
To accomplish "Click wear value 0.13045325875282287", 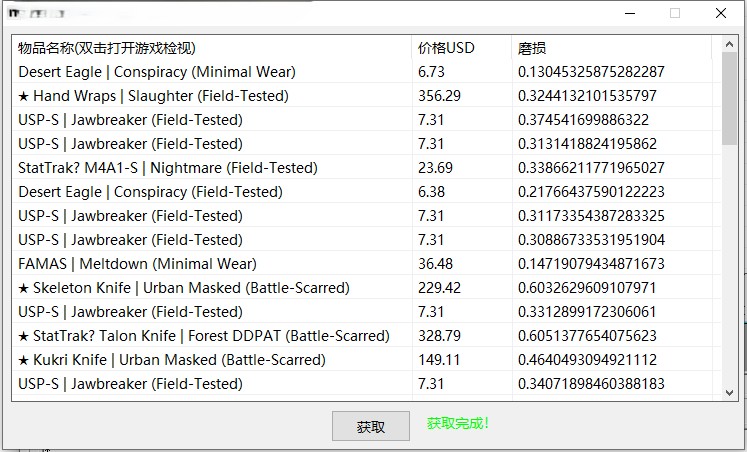I will (591, 72).
